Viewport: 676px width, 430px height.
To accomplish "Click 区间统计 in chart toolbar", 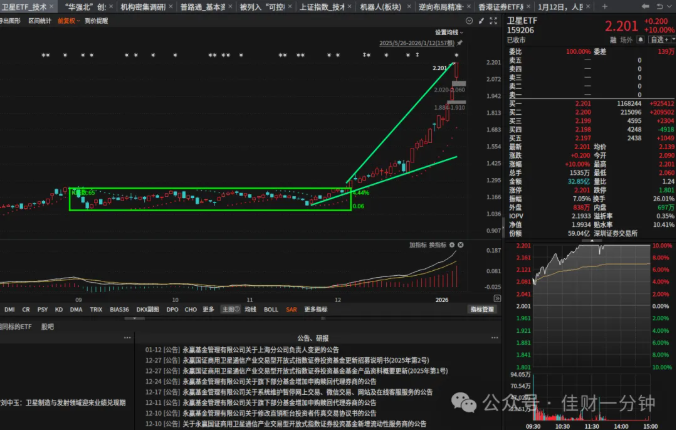I will [40, 21].
